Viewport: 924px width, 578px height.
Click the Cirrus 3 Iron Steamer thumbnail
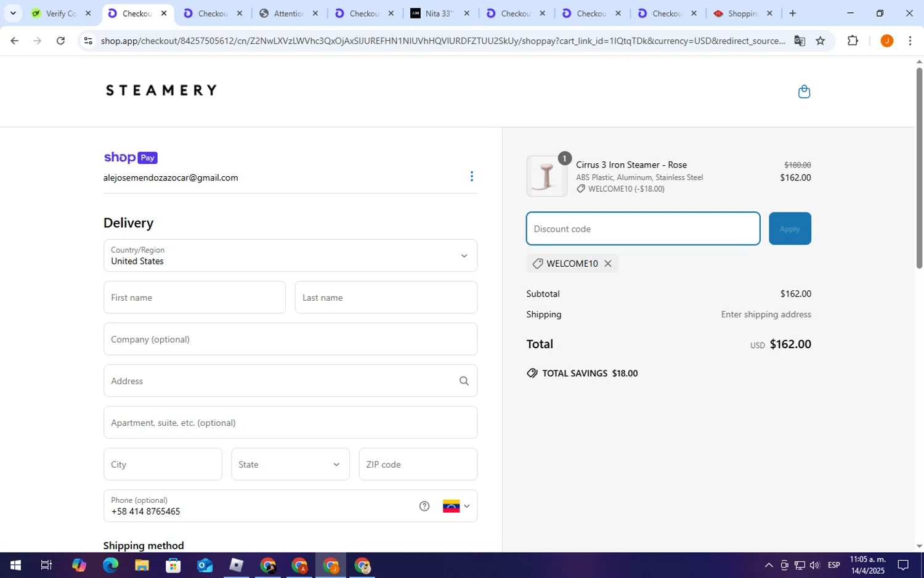point(546,176)
